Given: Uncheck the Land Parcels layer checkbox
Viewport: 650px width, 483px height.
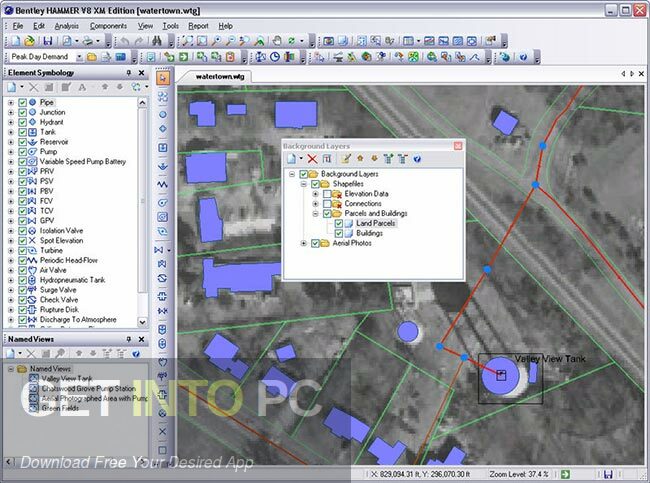Looking at the screenshot, I should pos(339,223).
